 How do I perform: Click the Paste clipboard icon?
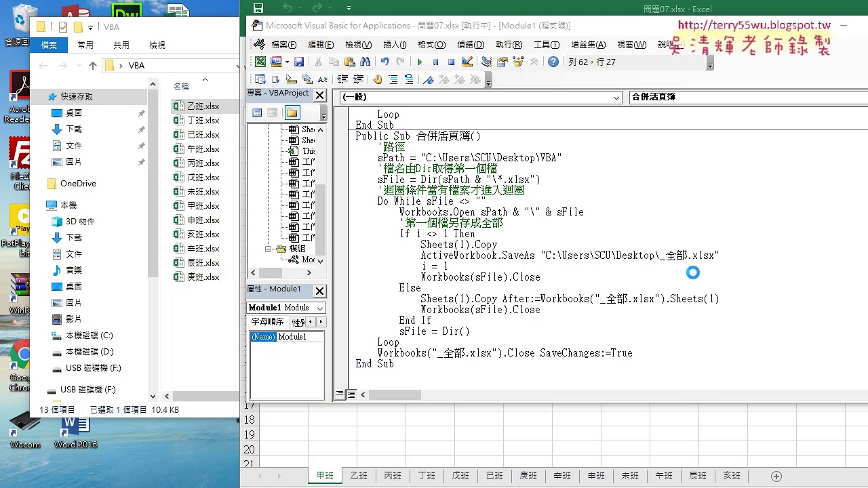click(x=350, y=62)
